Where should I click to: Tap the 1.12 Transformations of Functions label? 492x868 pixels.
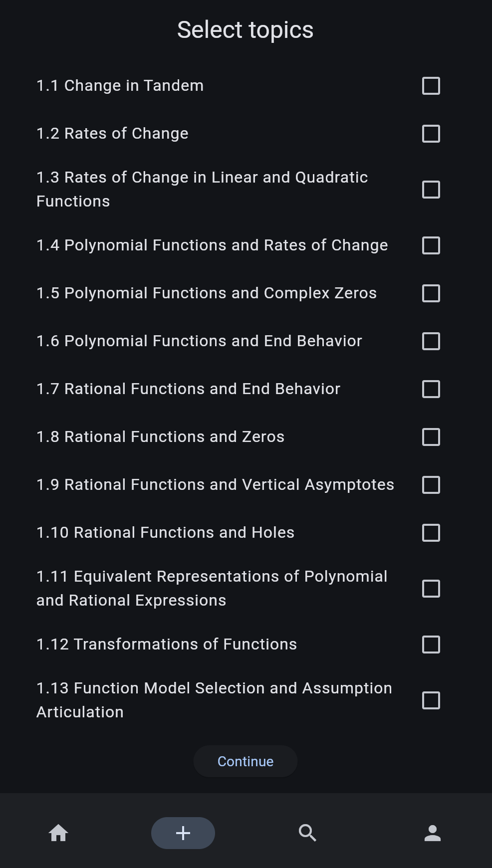point(166,645)
